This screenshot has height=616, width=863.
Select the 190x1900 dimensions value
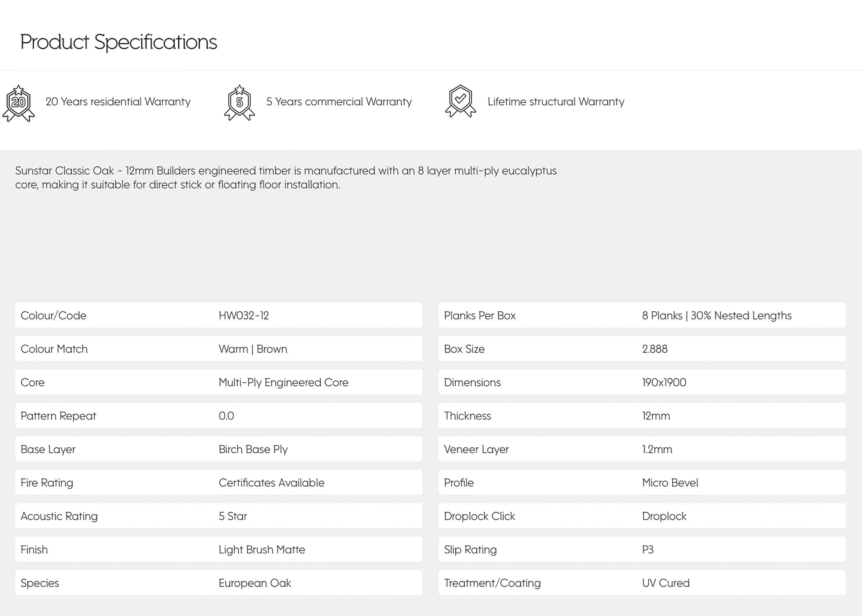[664, 382]
